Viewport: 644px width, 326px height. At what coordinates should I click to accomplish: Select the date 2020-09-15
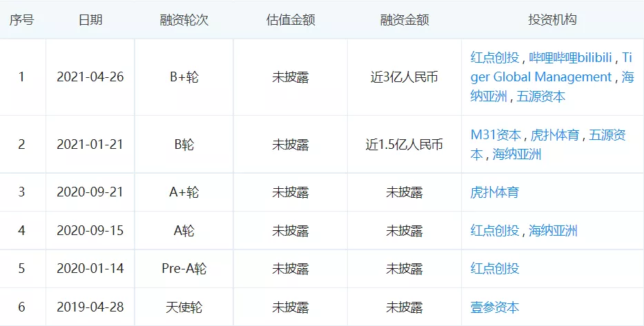click(90, 230)
